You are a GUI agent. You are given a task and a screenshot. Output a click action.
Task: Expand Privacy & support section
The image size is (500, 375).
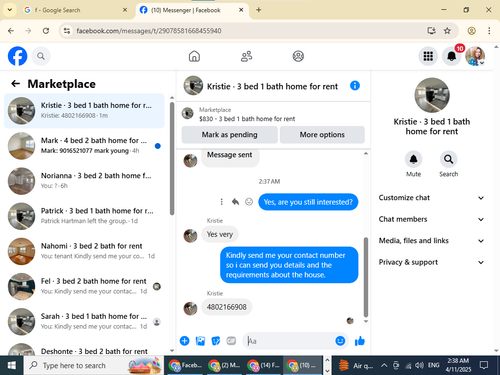(431, 262)
